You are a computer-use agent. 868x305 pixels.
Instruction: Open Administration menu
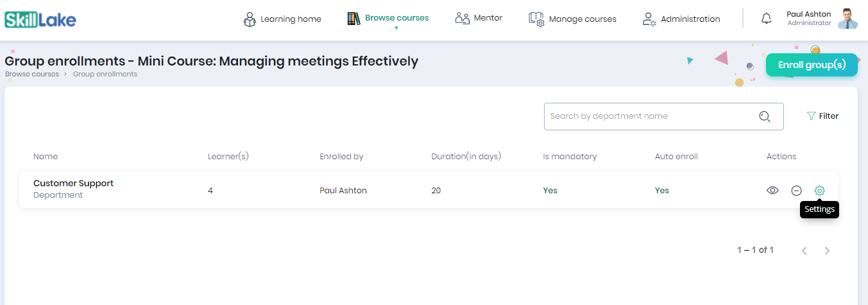point(681,19)
